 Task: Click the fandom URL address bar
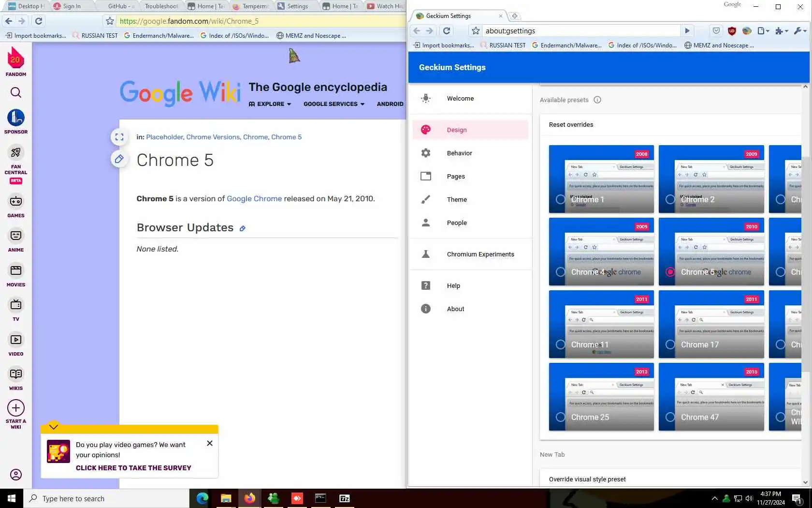[x=260, y=21]
